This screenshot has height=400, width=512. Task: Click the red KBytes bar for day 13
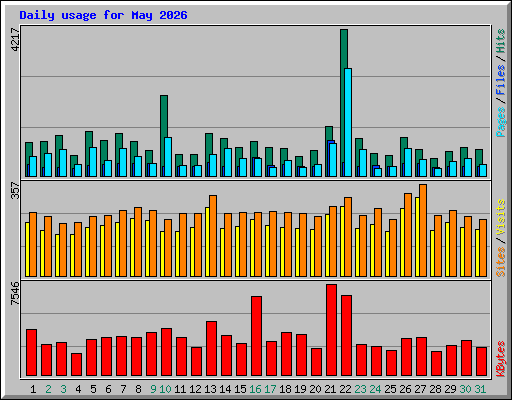pyautogui.click(x=212, y=348)
